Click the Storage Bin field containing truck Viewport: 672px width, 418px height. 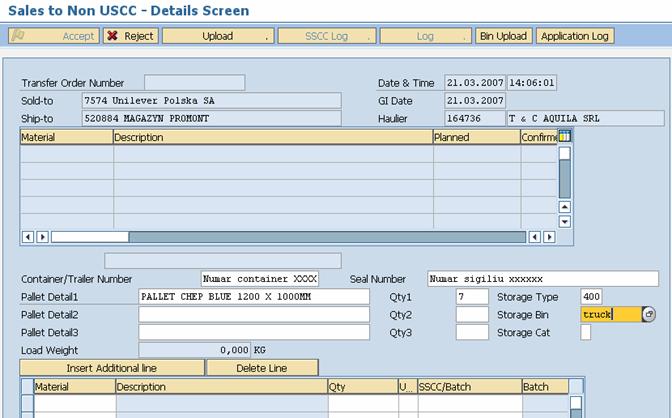pos(609,314)
